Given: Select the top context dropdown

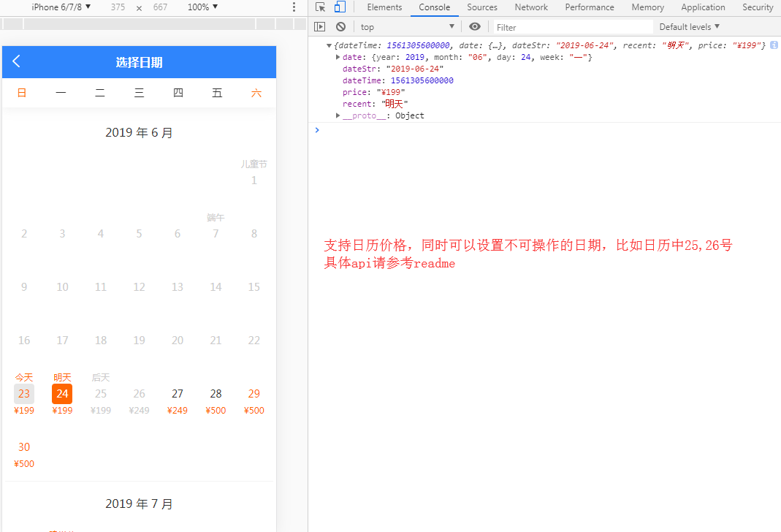Looking at the screenshot, I should (407, 27).
